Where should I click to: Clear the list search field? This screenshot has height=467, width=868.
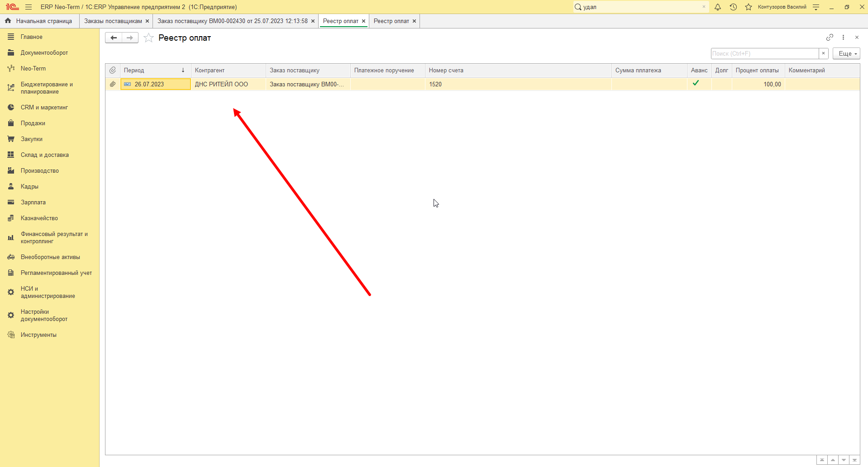tap(824, 53)
